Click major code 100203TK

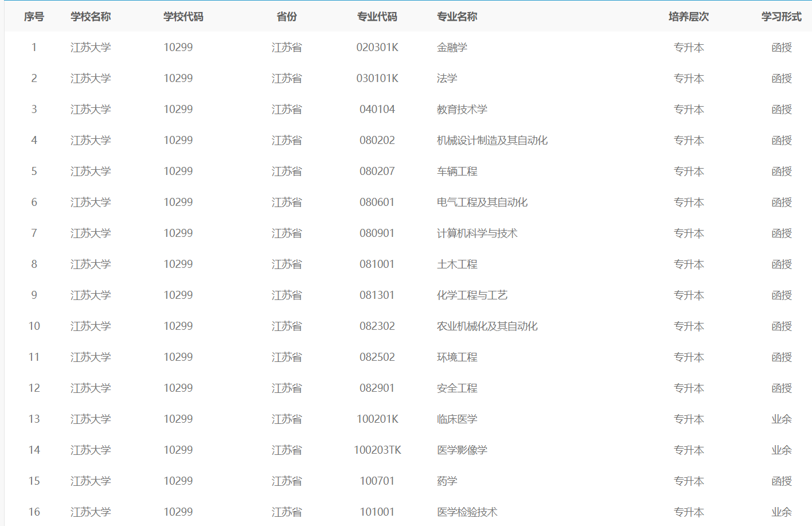(x=377, y=450)
